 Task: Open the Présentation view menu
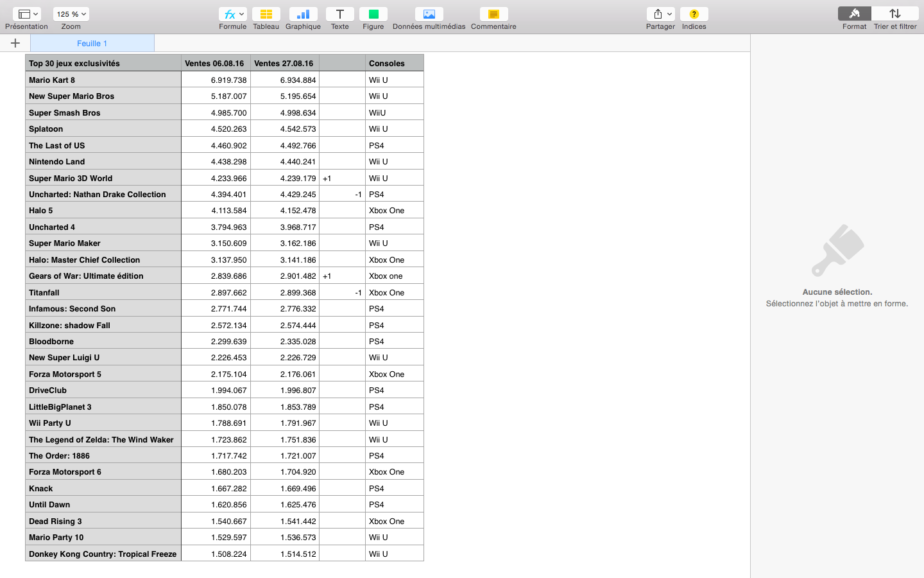tap(26, 14)
